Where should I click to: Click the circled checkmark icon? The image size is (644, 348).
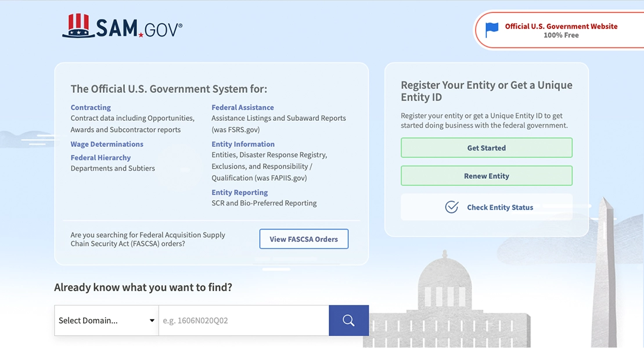451,207
